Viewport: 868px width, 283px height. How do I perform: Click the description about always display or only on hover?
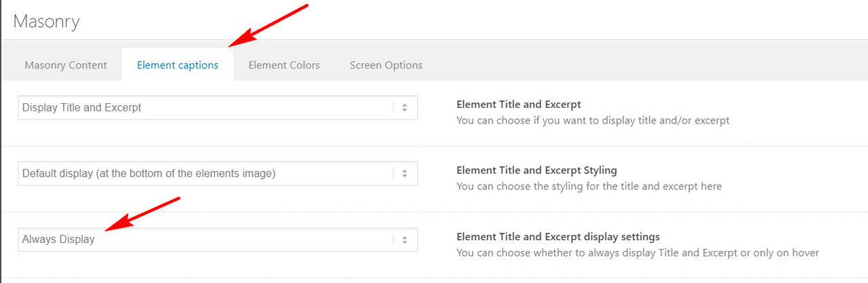[638, 253]
